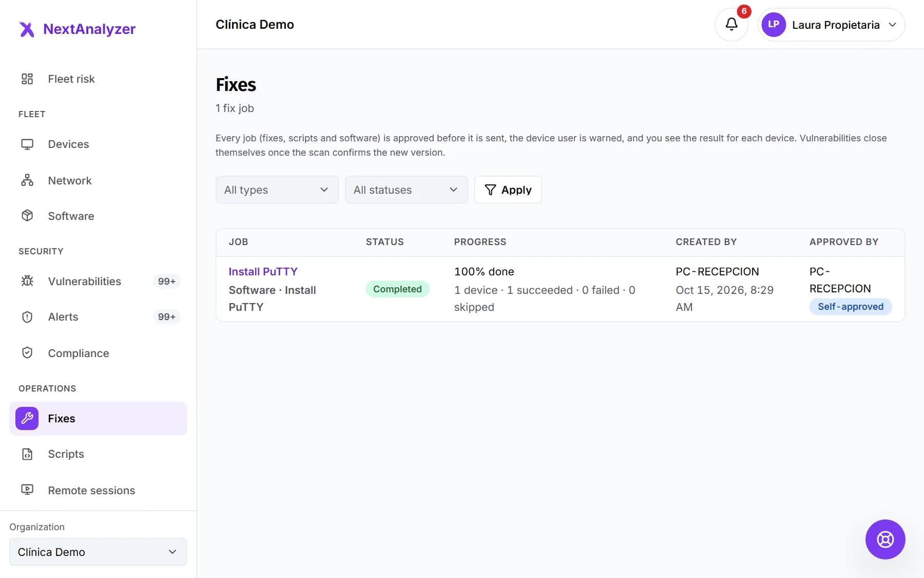
Task: Click the Scripts file-code icon
Action: click(27, 454)
